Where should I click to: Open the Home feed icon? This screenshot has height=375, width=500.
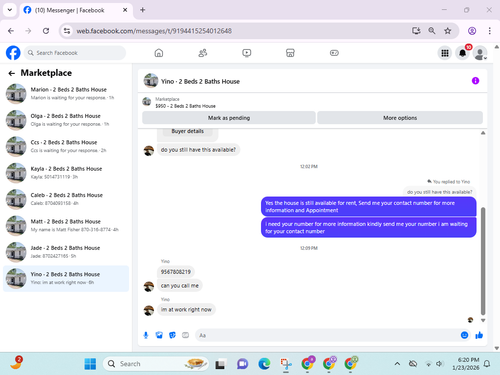tap(159, 53)
